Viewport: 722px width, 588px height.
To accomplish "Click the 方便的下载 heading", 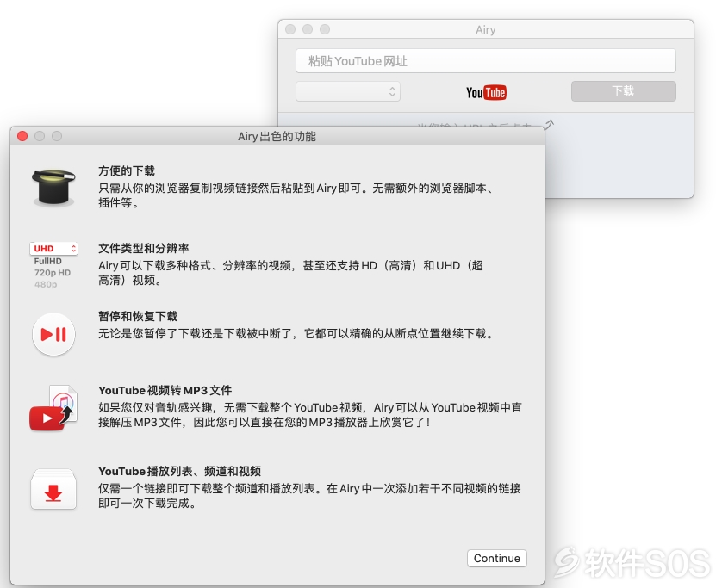I will pos(127,170).
